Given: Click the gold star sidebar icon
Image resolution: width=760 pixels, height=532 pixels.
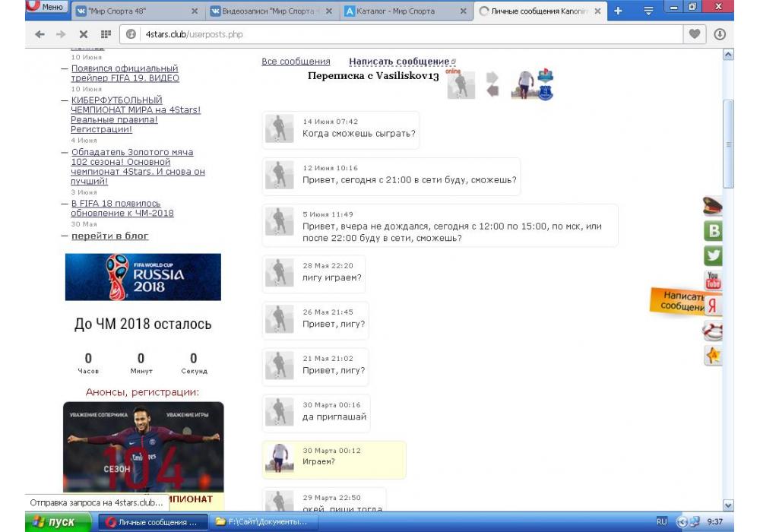Looking at the screenshot, I should 713,356.
